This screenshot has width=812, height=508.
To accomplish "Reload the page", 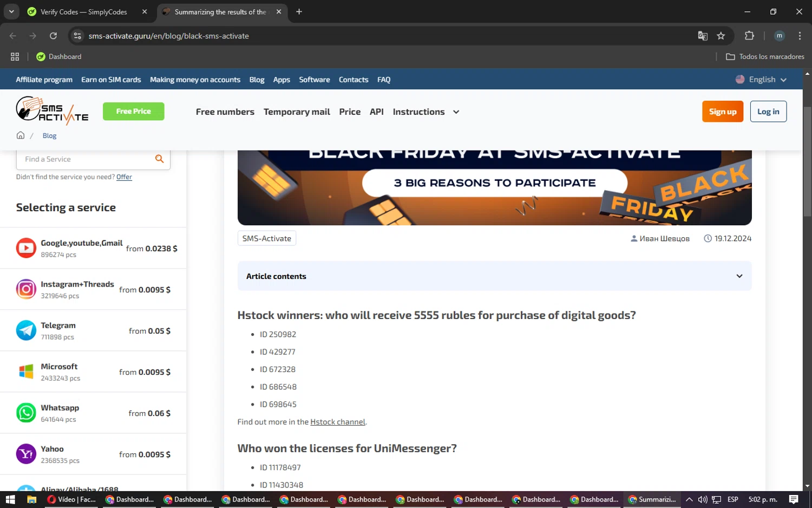I will point(53,36).
